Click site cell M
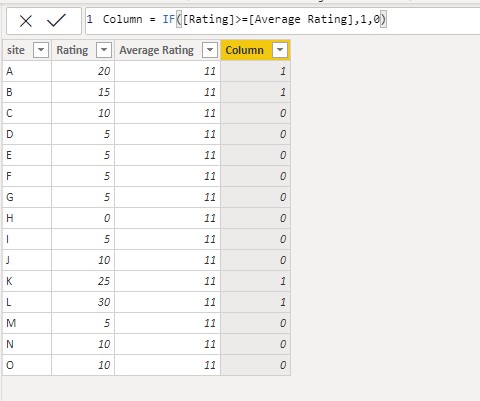 27,323
